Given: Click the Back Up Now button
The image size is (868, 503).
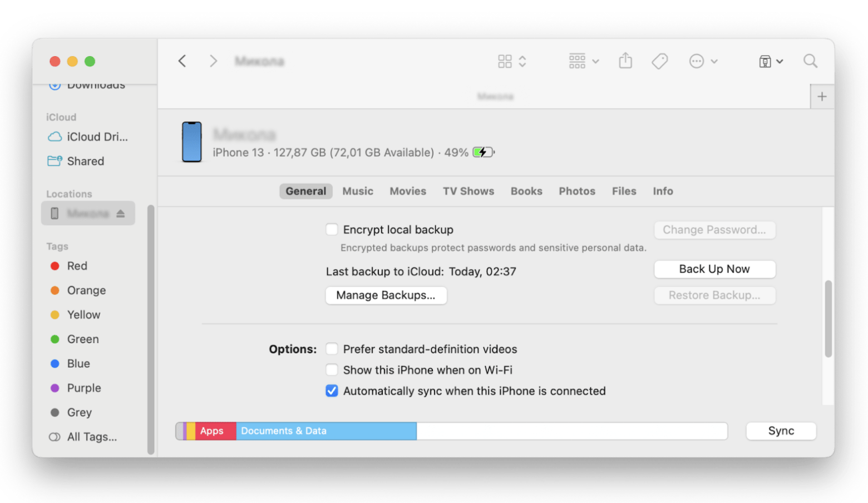Looking at the screenshot, I should [714, 269].
